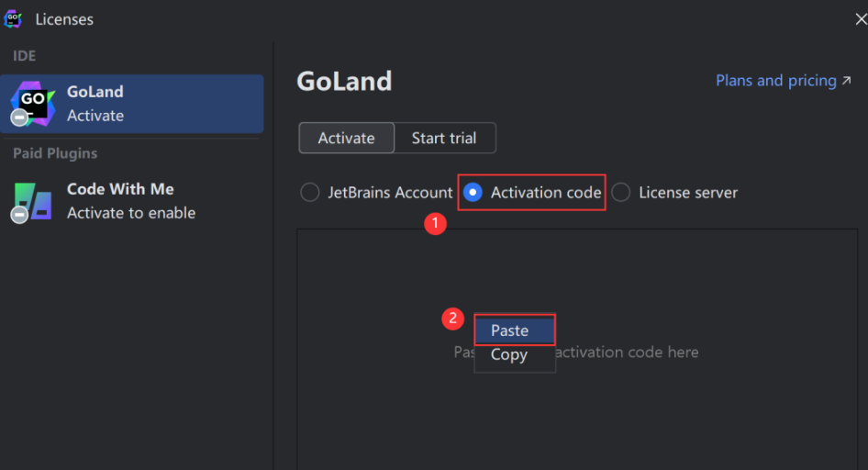Click the minus badge on GoLand icon
Screen dimensions: 868x470
click(19, 117)
